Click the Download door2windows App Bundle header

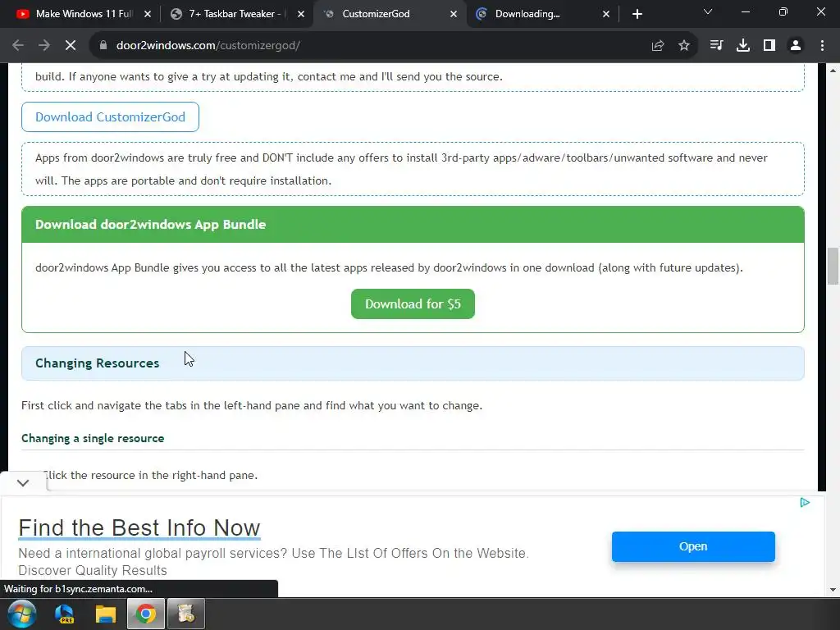point(413,225)
